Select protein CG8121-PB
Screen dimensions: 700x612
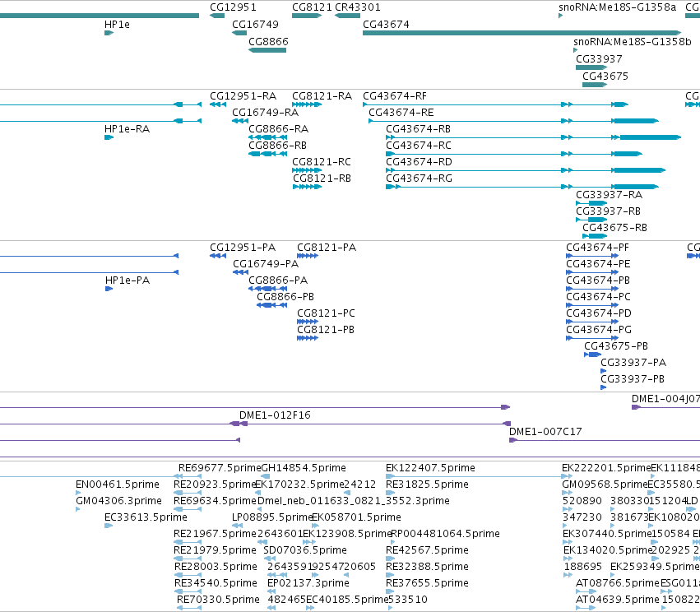308,338
